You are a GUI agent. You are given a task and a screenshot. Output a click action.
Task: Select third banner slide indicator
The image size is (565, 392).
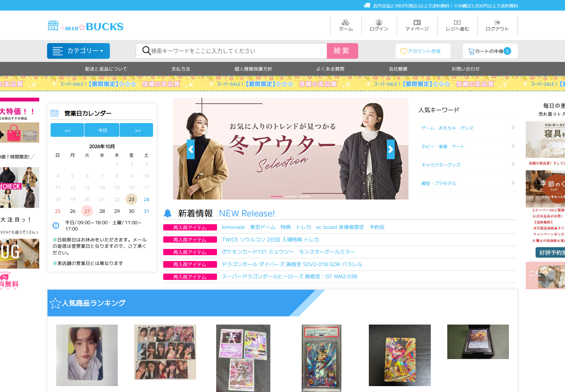click(x=305, y=196)
